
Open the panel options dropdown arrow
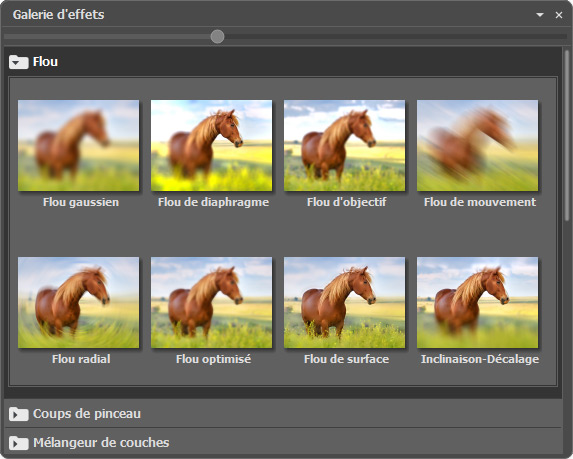point(540,15)
